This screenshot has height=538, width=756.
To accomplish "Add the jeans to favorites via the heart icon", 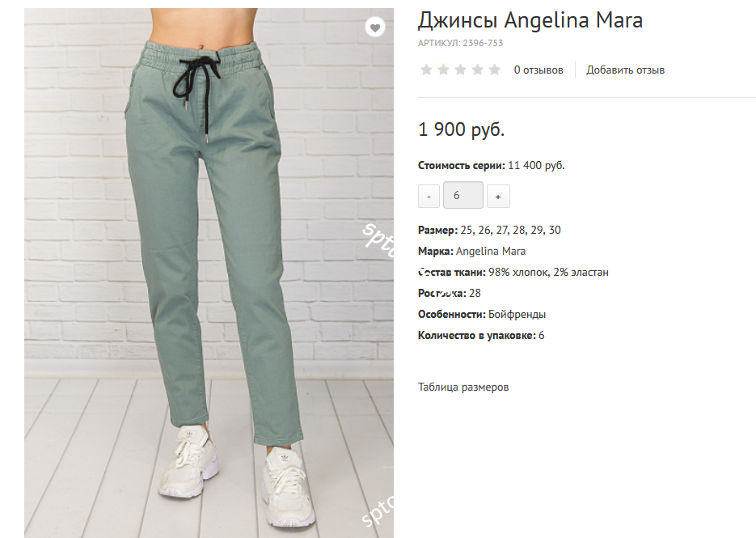I will tap(374, 27).
